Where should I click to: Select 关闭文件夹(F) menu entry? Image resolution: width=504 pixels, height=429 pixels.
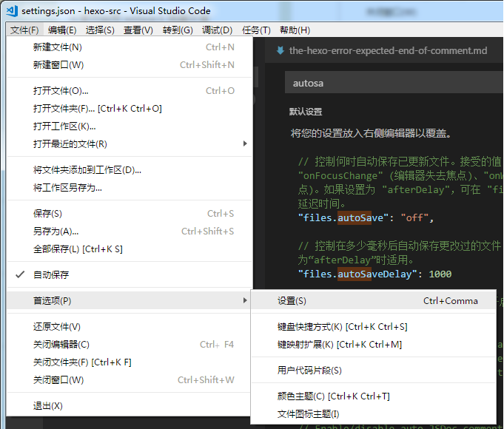click(x=130, y=362)
